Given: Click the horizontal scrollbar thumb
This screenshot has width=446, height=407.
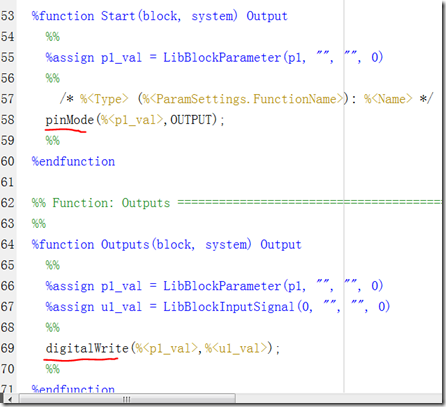Looking at the screenshot, I should (127, 399).
